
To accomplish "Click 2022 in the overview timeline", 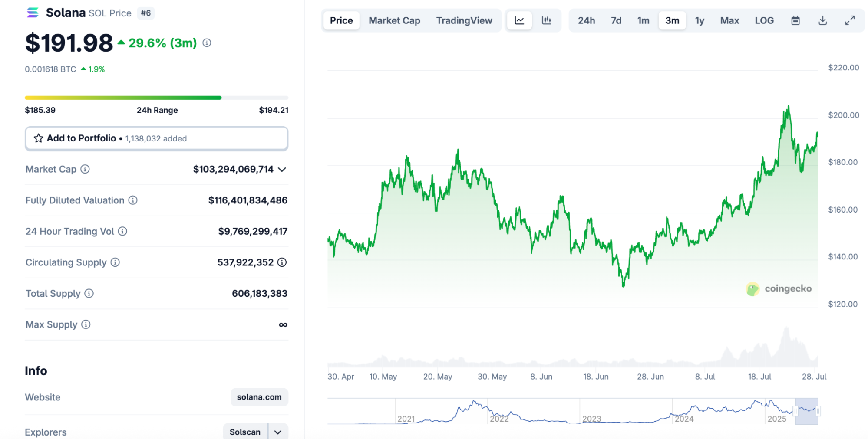I will [x=499, y=419].
